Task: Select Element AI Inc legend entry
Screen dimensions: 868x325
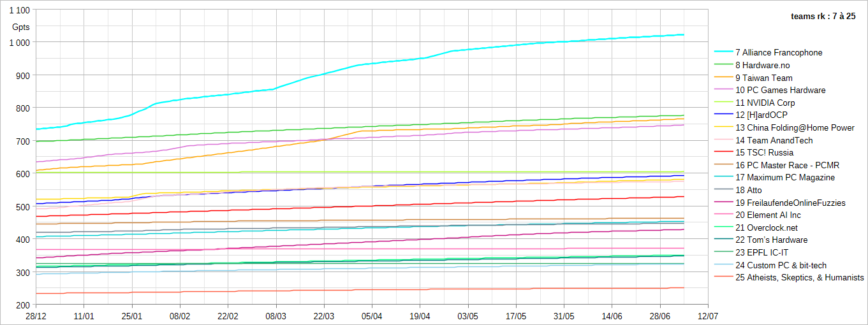Action: point(767,215)
